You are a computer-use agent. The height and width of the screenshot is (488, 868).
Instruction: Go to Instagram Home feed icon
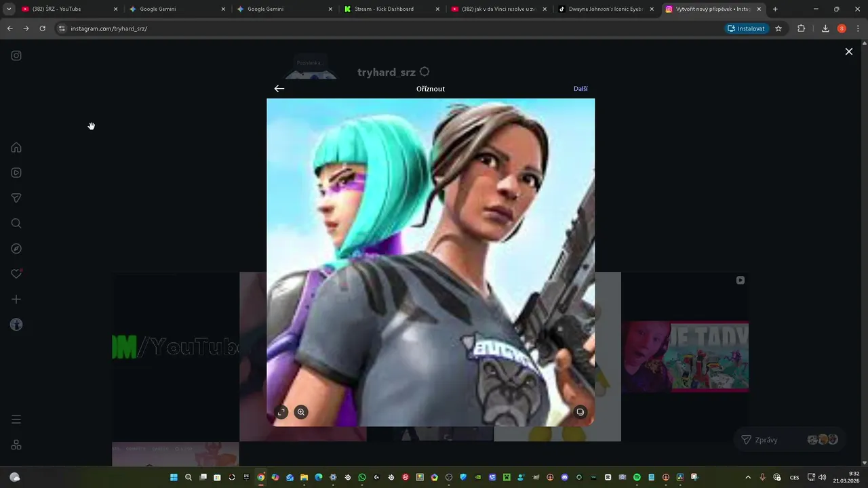pos(16,148)
